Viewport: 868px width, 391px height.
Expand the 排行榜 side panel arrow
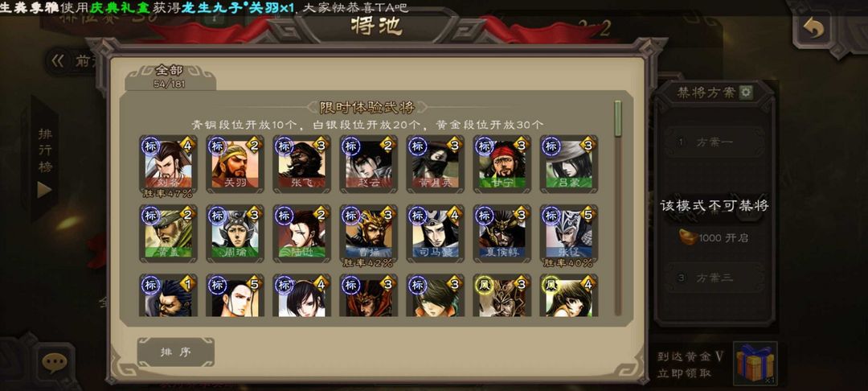44,189
